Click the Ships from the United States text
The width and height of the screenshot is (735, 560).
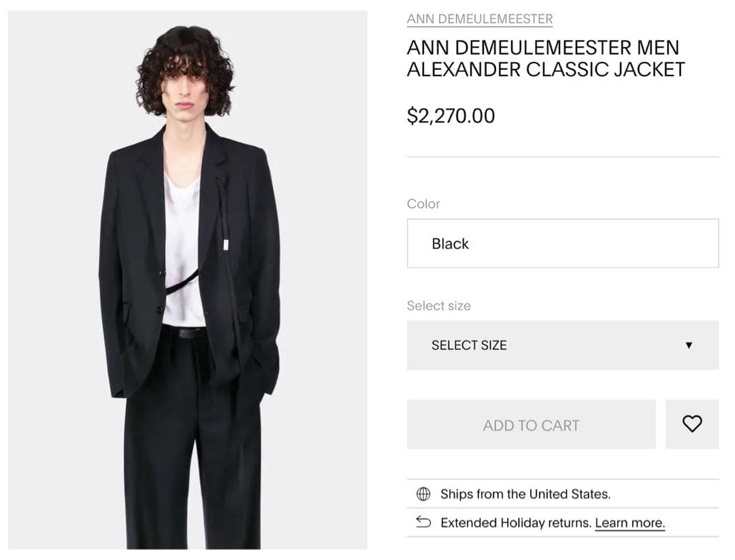tap(525, 494)
